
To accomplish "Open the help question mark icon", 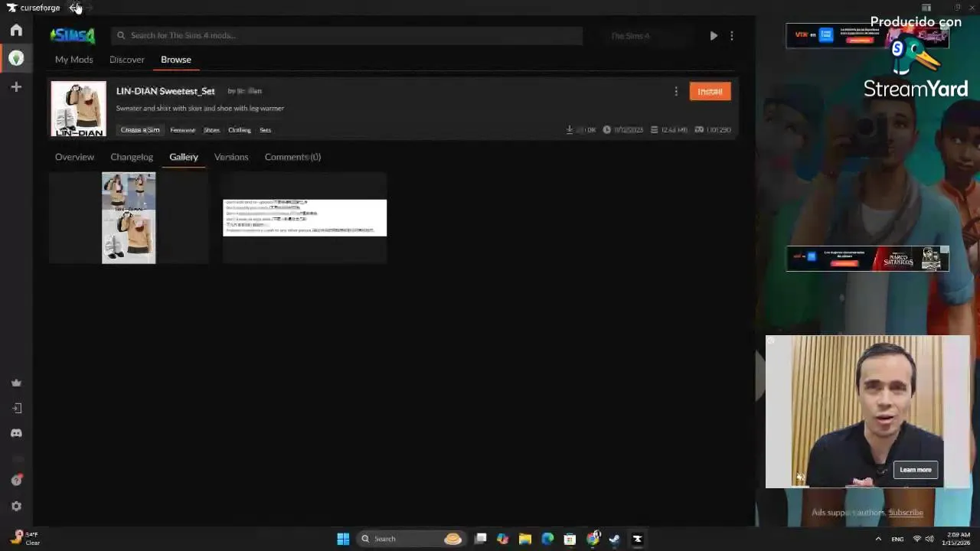I will pos(16,481).
